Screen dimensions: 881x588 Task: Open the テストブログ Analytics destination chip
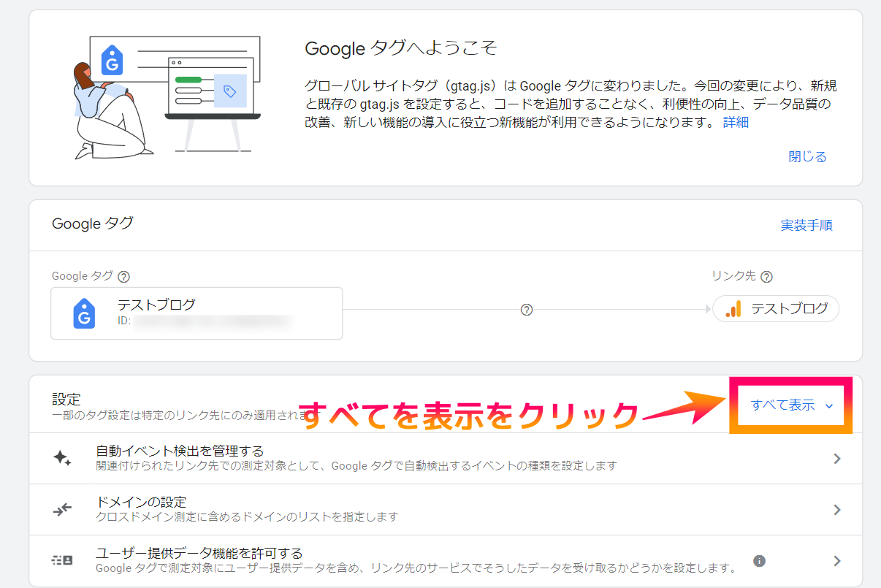776,309
